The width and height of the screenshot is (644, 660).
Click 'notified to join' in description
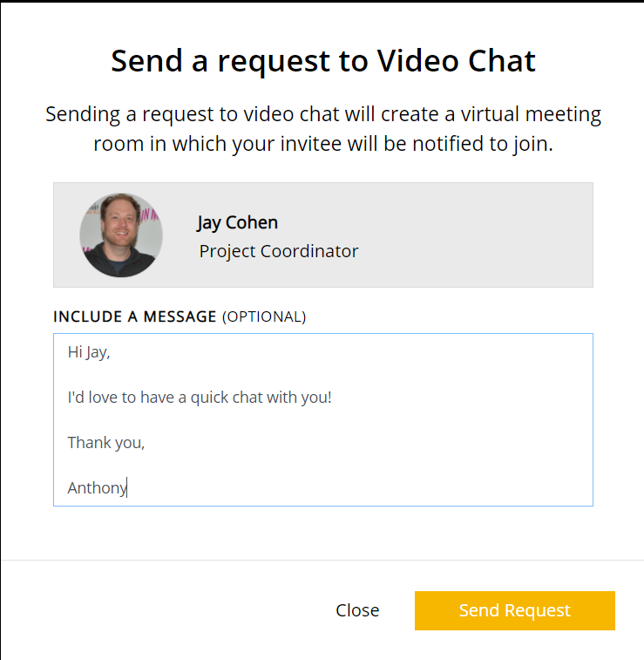coord(483,144)
